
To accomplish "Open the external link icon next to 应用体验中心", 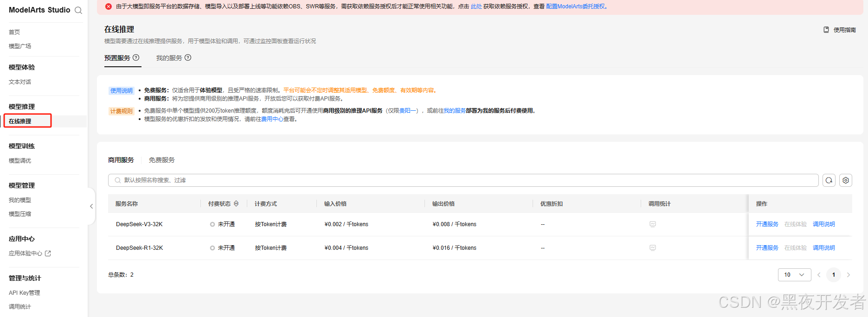I will pos(48,254).
